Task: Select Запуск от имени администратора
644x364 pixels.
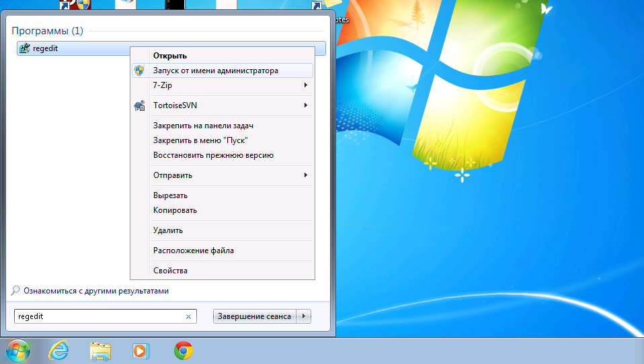Action: click(223, 71)
